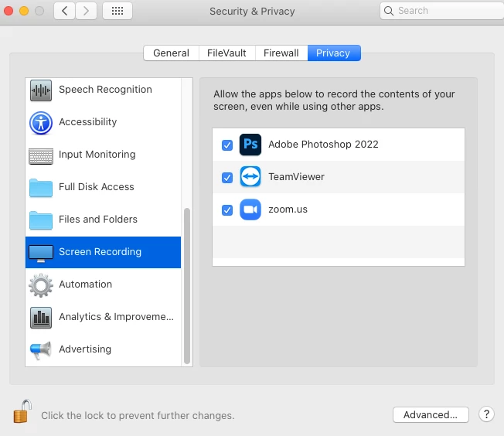
Task: Go forward with the right chevron
Action: pos(86,11)
